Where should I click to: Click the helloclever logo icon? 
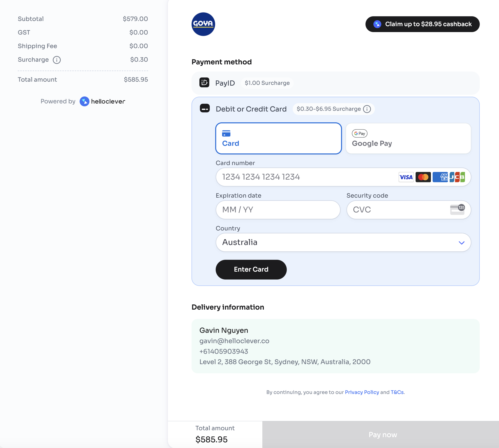click(84, 101)
